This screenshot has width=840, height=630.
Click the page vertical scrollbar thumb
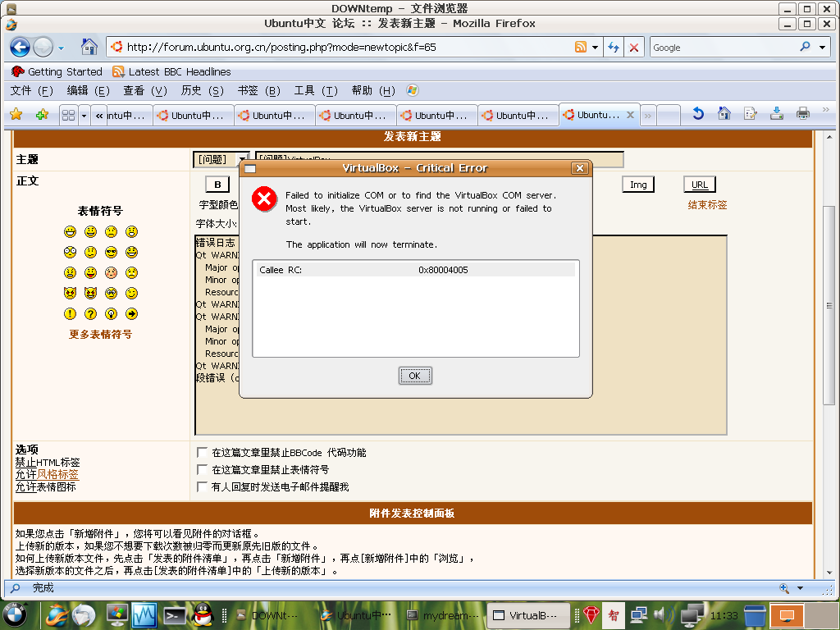point(829,305)
